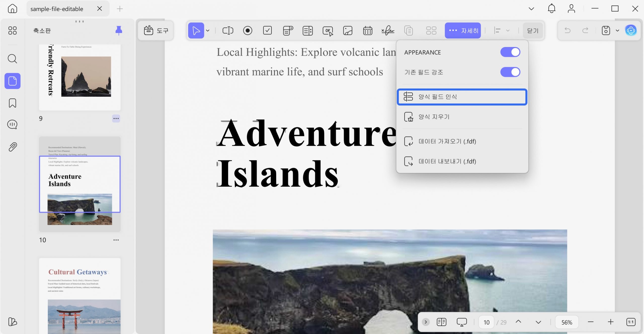Choose the date field calendar icon

tap(368, 31)
